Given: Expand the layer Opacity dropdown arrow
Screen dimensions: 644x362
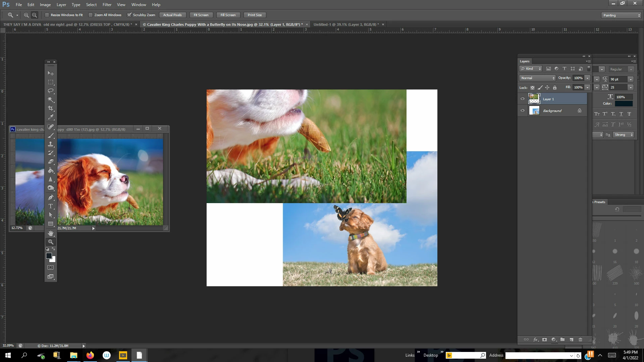Looking at the screenshot, I should point(587,78).
